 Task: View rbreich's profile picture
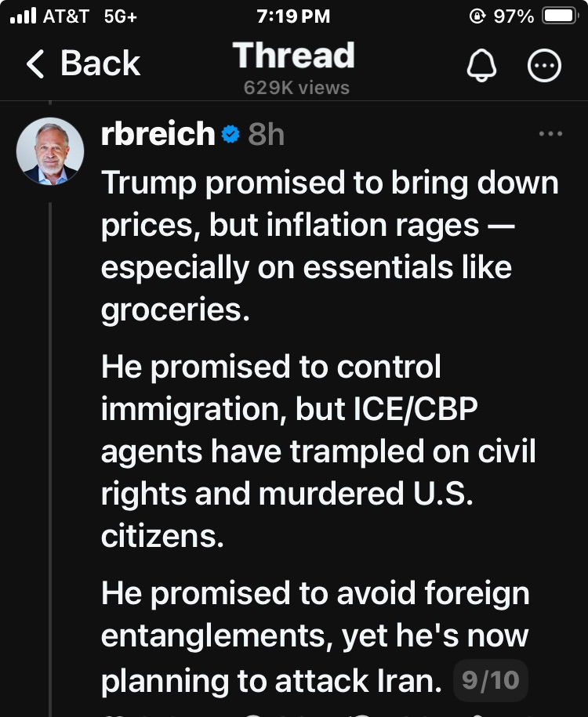coord(50,151)
